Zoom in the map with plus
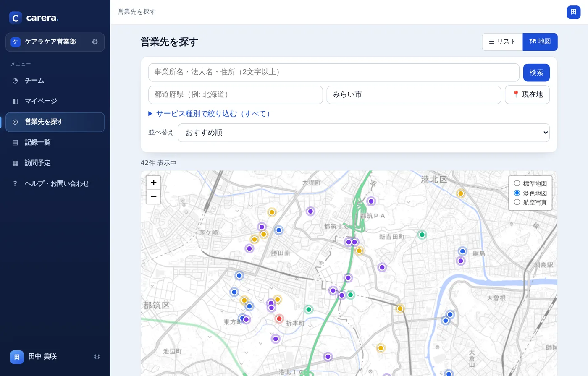Viewport: 588px width, 376px height. click(x=153, y=183)
